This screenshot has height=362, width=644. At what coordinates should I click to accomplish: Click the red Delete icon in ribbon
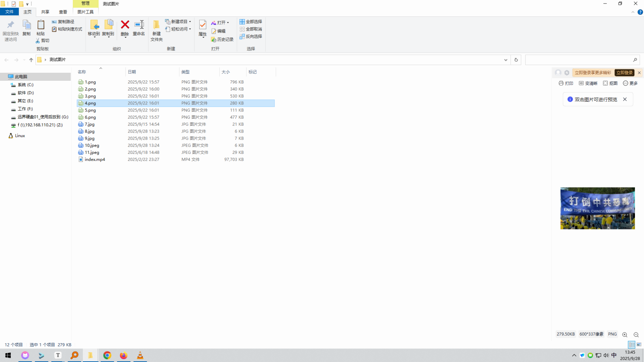tap(125, 25)
